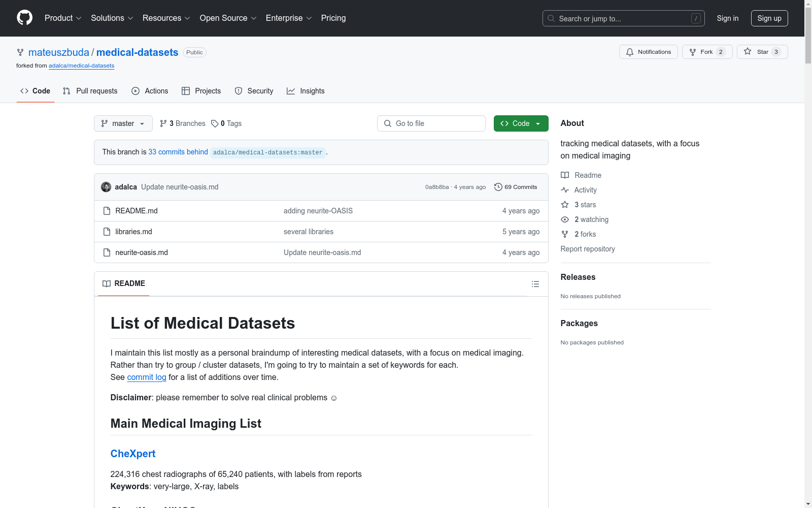Screen dimensions: 812x508
Task: Expand the Solutions menu
Action: (112, 18)
